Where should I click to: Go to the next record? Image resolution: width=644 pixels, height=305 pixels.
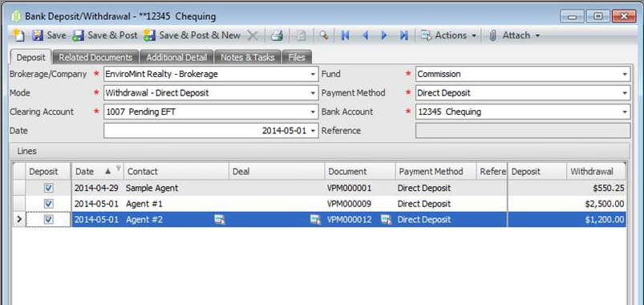[x=384, y=36]
